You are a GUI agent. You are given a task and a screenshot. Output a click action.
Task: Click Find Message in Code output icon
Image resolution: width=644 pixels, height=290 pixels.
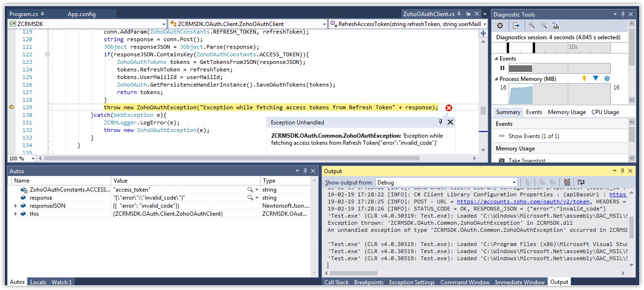pos(528,182)
